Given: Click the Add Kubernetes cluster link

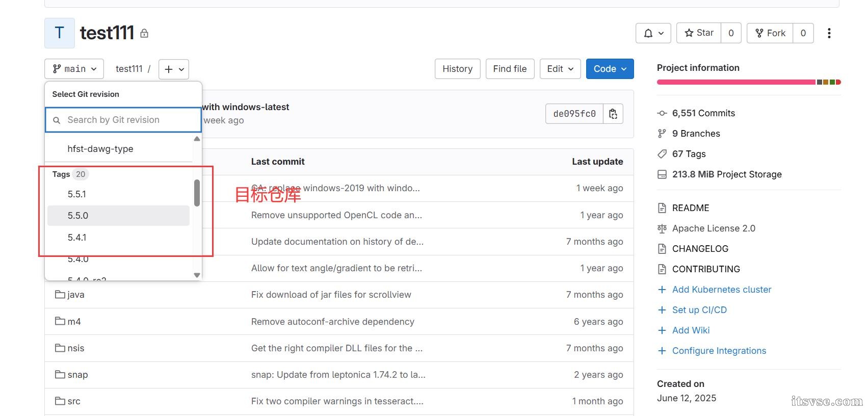Looking at the screenshot, I should pyautogui.click(x=721, y=290).
